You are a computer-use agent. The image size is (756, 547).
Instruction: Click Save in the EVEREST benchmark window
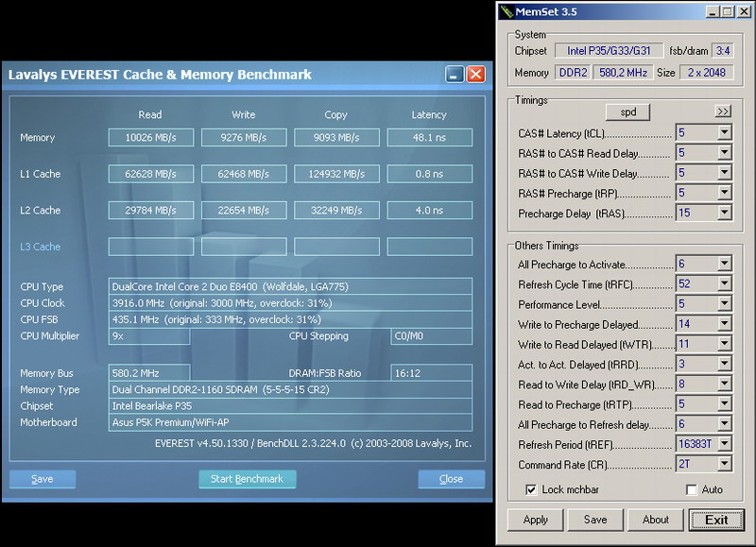pyautogui.click(x=43, y=479)
